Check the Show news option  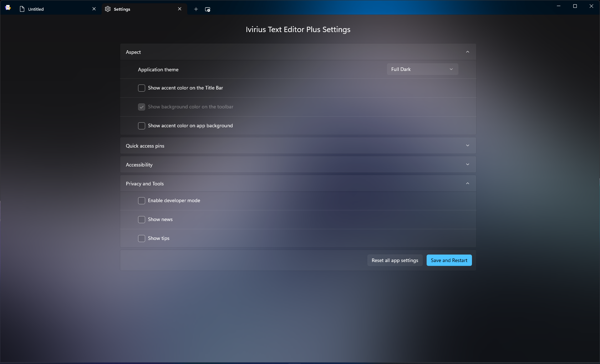click(142, 220)
